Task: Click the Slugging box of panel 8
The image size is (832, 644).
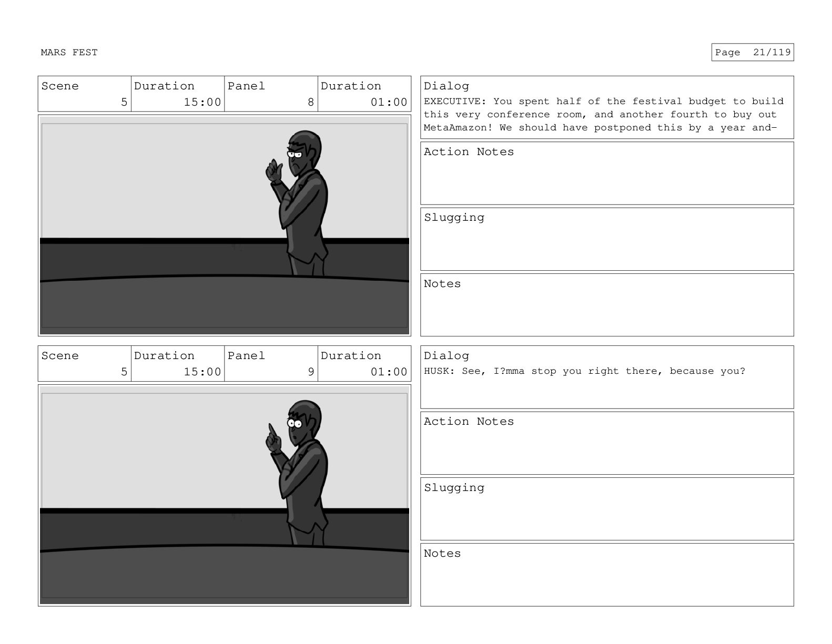Action: point(607,239)
